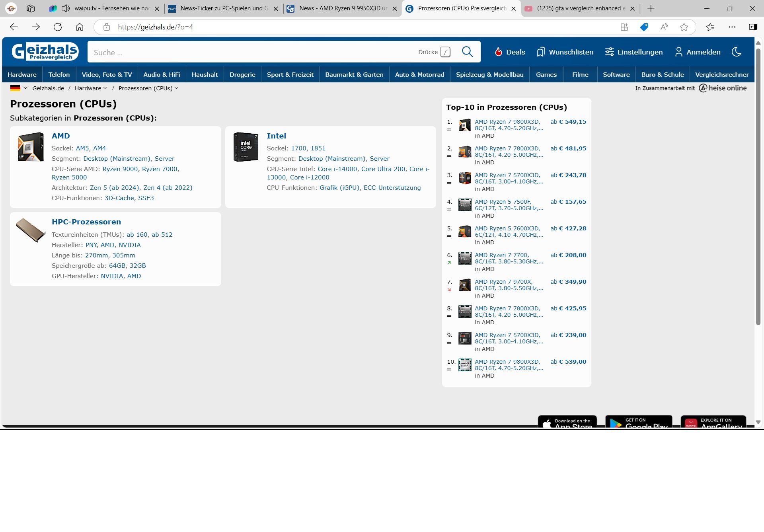Mute the waipu.tv tab audio icon

coord(66,8)
